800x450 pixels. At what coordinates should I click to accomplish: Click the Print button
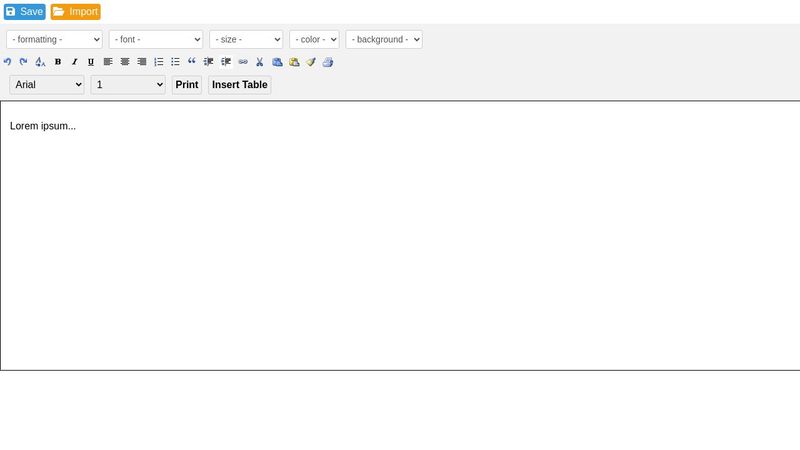pyautogui.click(x=187, y=85)
